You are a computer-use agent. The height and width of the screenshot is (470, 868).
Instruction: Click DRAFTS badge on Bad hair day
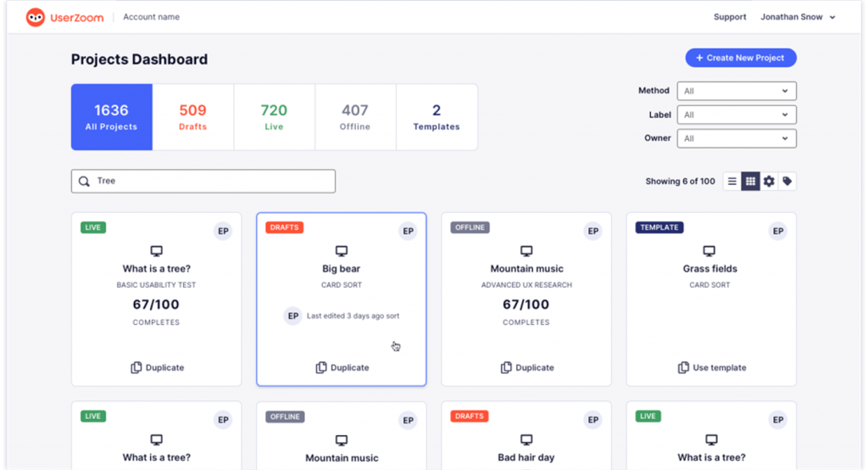[470, 417]
